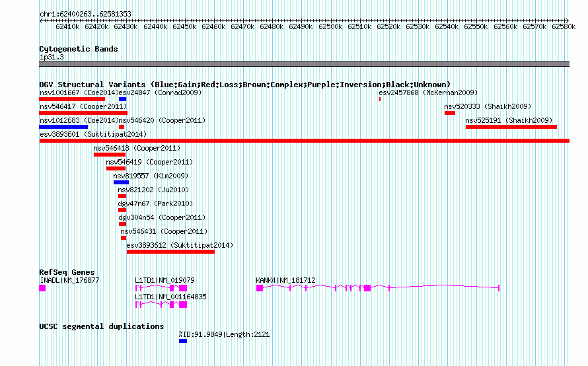This screenshot has width=588, height=366.
Task: Click the %ID:91.9849|Length:2121 duplication label
Action: [224, 334]
